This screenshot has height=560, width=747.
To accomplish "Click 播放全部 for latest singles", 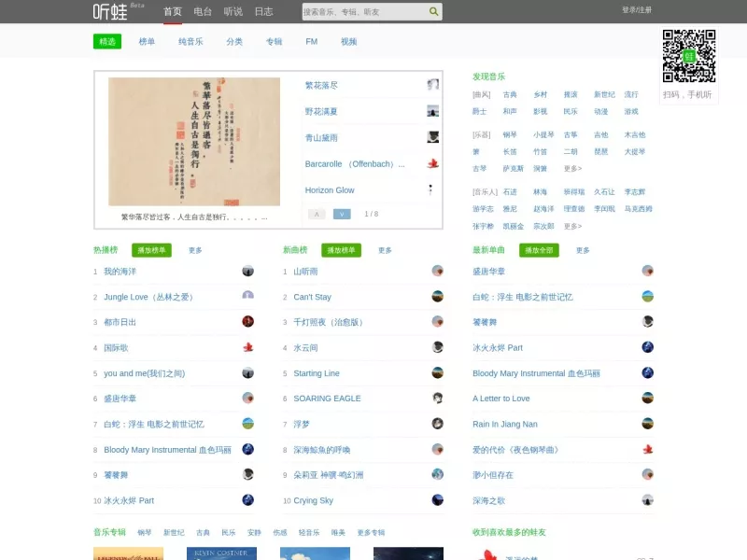I will [x=539, y=250].
